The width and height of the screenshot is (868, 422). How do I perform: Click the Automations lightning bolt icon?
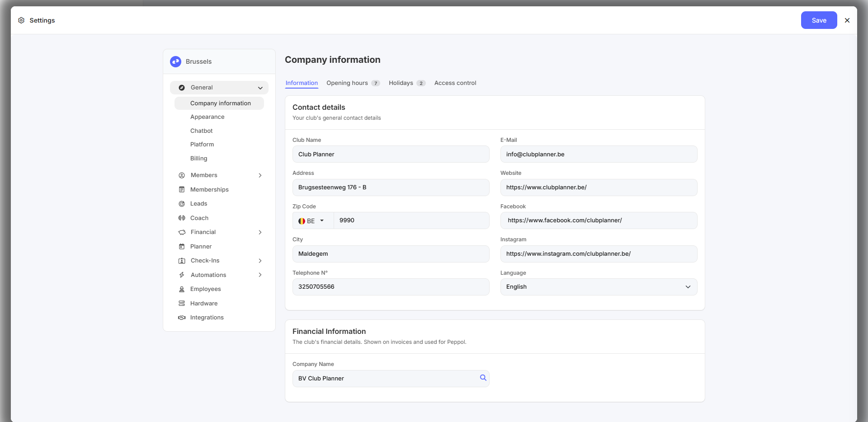182,275
